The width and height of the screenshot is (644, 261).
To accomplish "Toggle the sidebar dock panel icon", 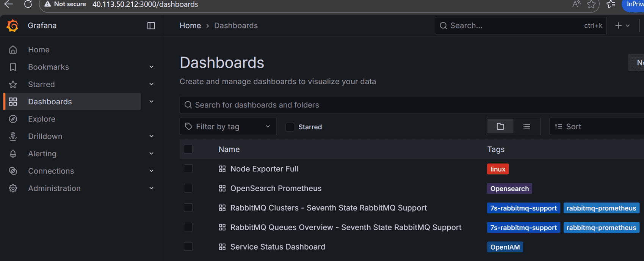I will point(151,25).
